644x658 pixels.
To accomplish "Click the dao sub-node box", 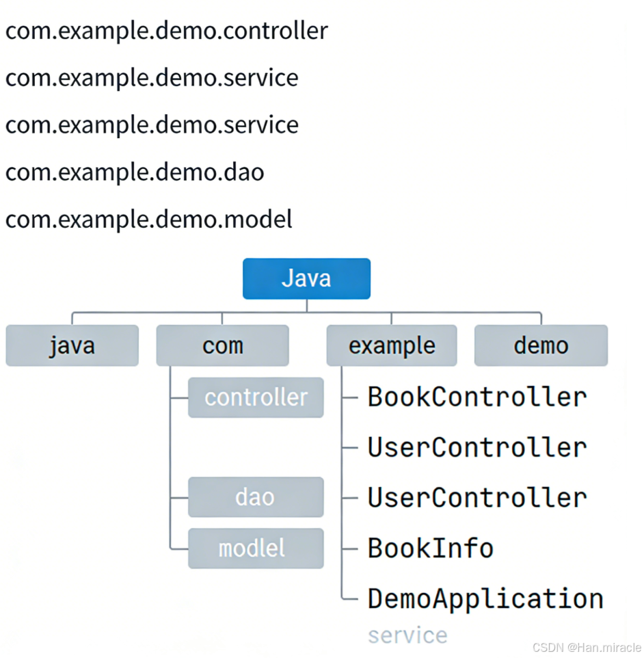I will tap(256, 497).
